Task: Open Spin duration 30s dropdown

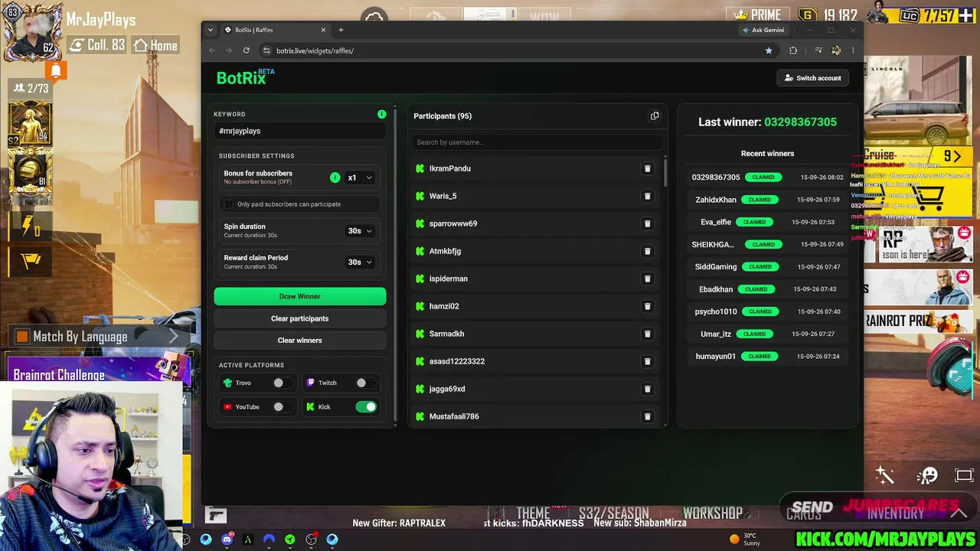Action: tap(359, 231)
